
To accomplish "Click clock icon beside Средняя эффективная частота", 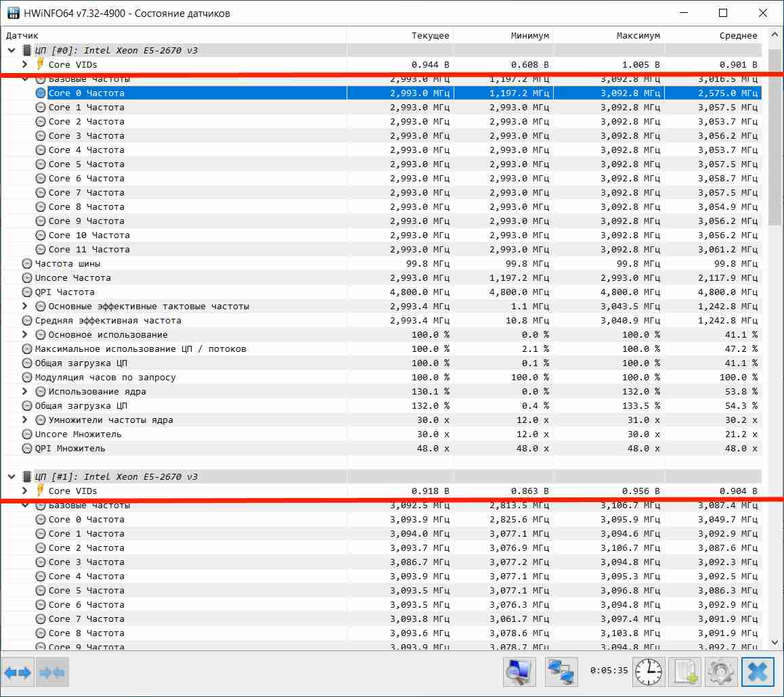I will pyautogui.click(x=27, y=320).
